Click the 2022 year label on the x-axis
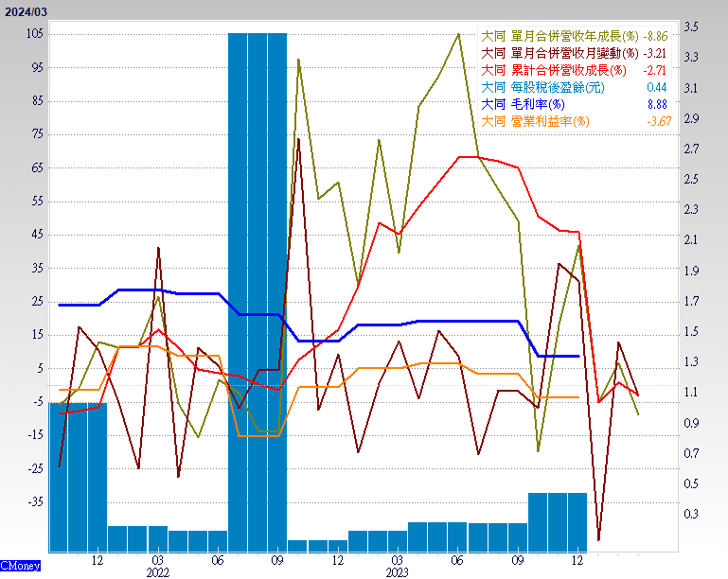Image resolution: width=728 pixels, height=579 pixels. pos(158,572)
